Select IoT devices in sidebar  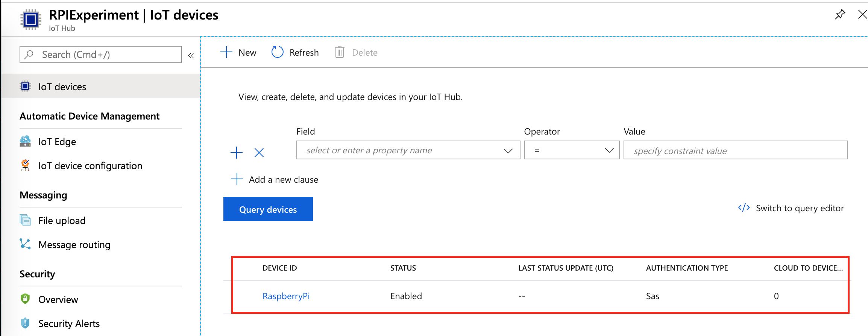point(100,86)
